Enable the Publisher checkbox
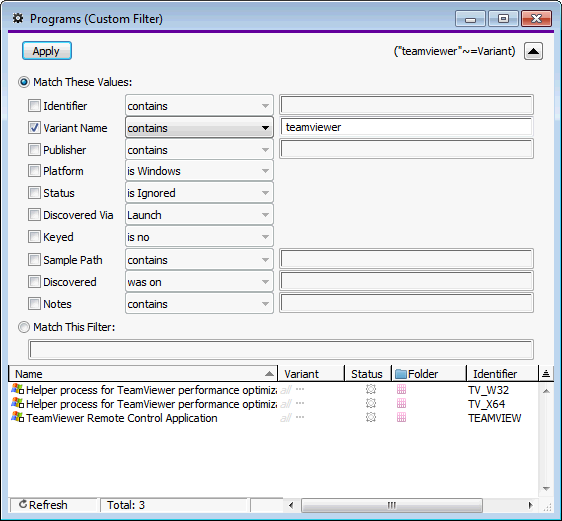The height and width of the screenshot is (521, 562). [34, 149]
